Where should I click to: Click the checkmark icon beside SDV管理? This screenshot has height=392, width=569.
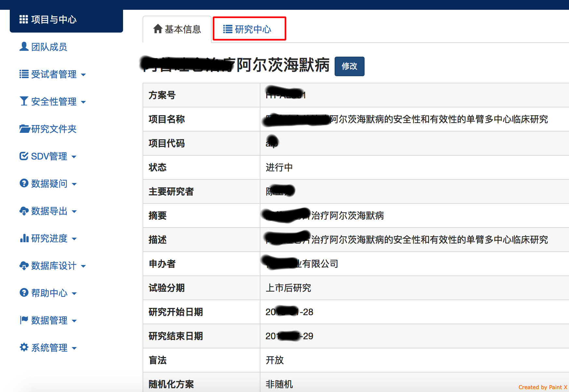(x=24, y=156)
